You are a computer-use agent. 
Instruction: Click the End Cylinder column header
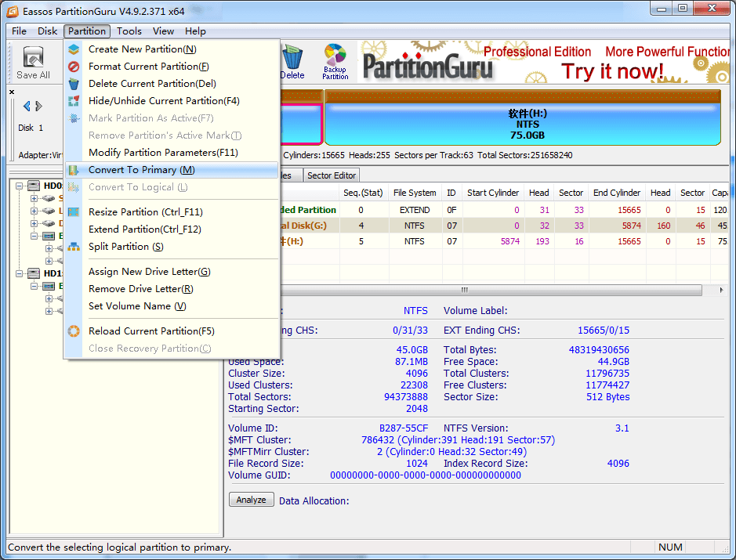pos(617,193)
